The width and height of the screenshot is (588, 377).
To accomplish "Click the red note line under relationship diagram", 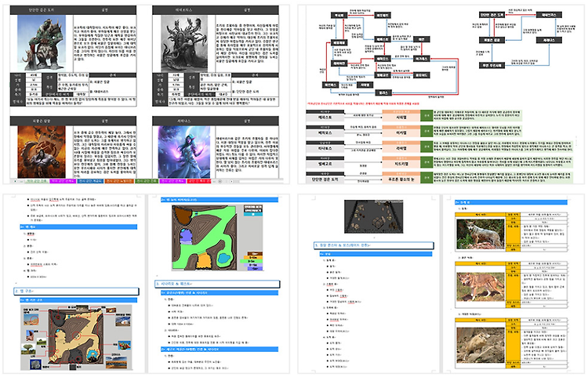I will [x=363, y=103].
